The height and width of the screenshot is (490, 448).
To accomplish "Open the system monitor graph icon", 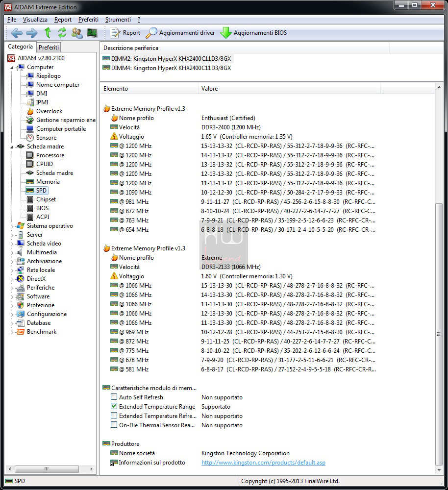I will (x=92, y=33).
